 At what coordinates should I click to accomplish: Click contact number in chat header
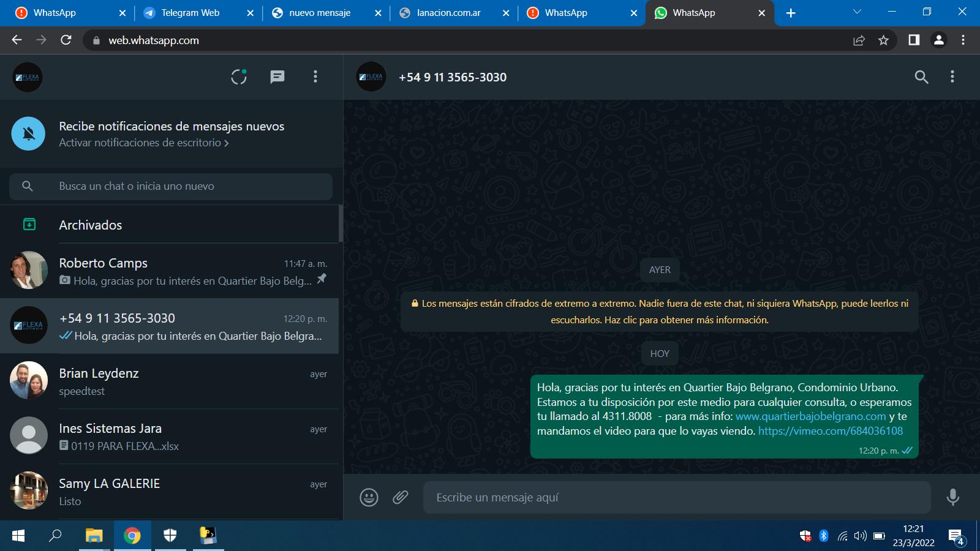click(453, 77)
